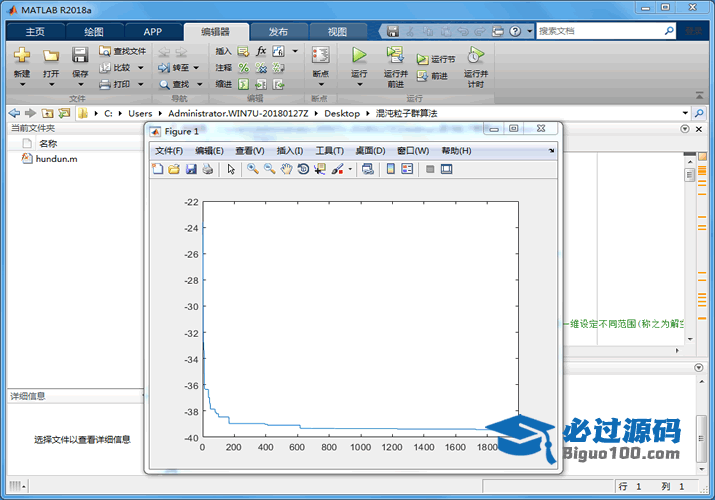
Task: Click the Find Files (查找文件) button
Action: (123, 51)
